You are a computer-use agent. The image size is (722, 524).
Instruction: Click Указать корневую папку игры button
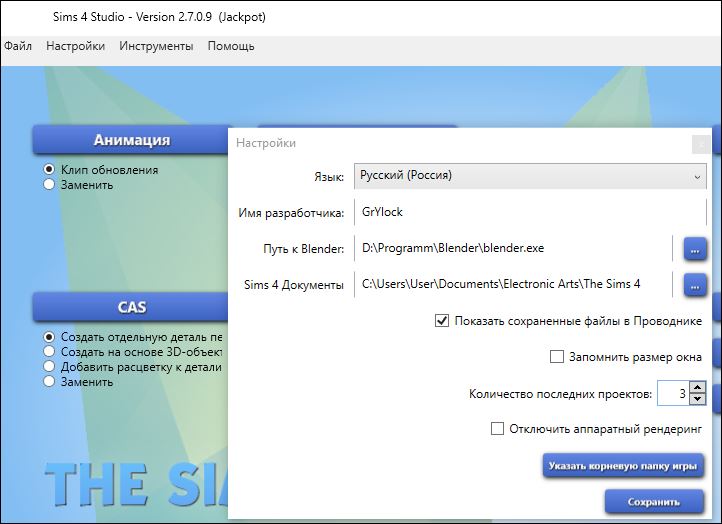pos(623,466)
